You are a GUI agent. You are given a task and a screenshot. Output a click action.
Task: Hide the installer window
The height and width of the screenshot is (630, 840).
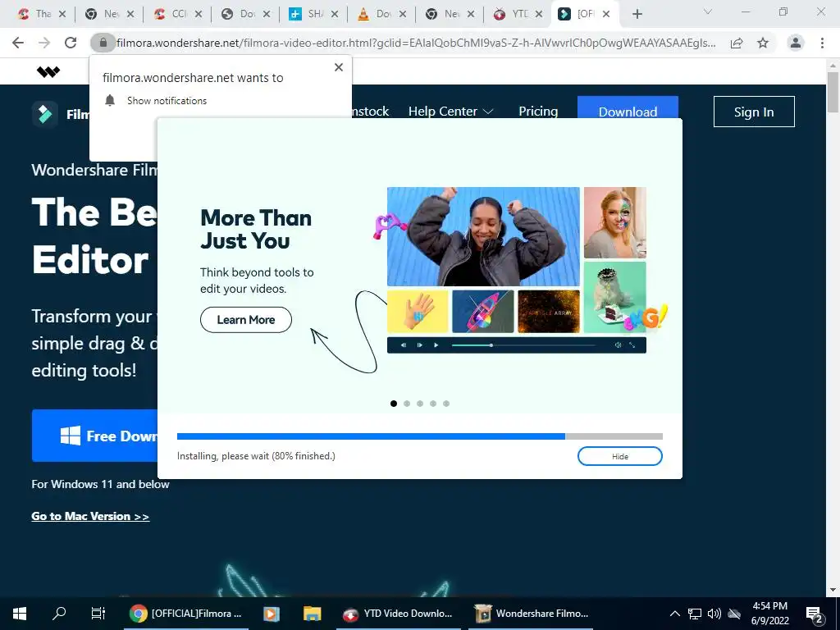[620, 456]
